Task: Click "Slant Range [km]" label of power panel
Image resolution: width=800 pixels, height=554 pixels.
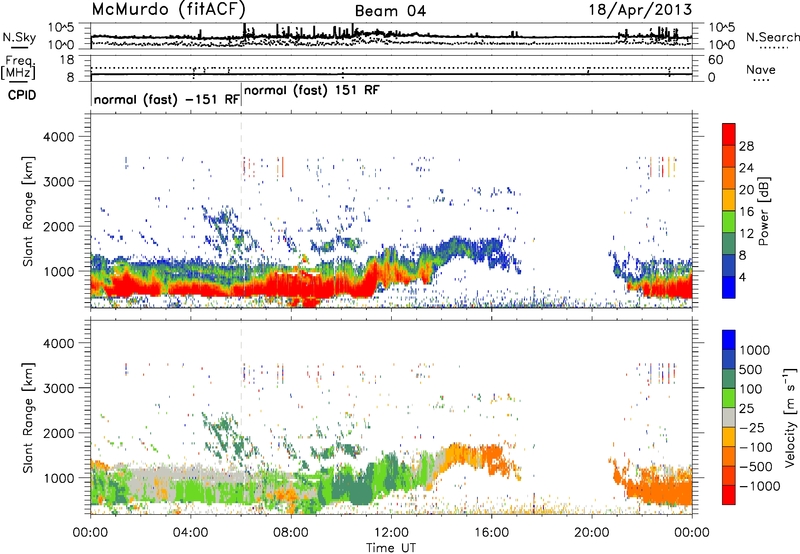Action: pyautogui.click(x=28, y=211)
